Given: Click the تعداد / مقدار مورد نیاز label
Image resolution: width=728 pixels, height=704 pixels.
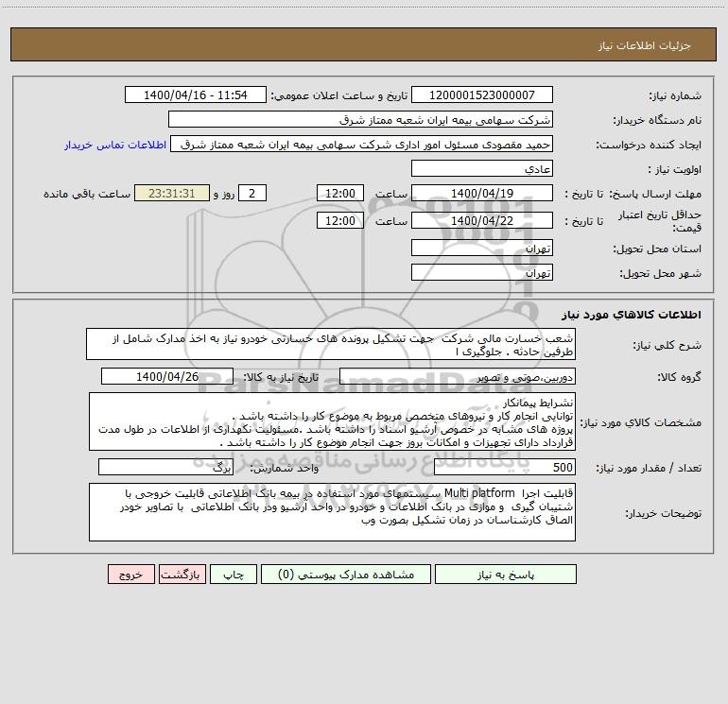Looking at the screenshot, I should tap(649, 469).
